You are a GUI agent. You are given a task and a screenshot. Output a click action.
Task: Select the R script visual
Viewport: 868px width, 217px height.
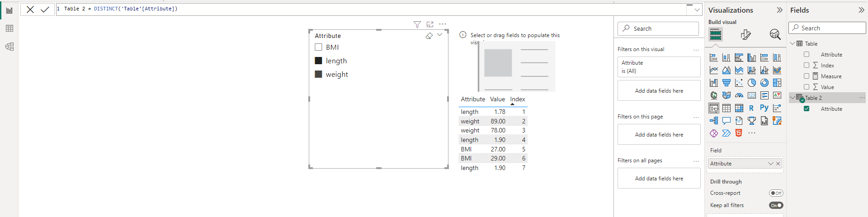(752, 108)
